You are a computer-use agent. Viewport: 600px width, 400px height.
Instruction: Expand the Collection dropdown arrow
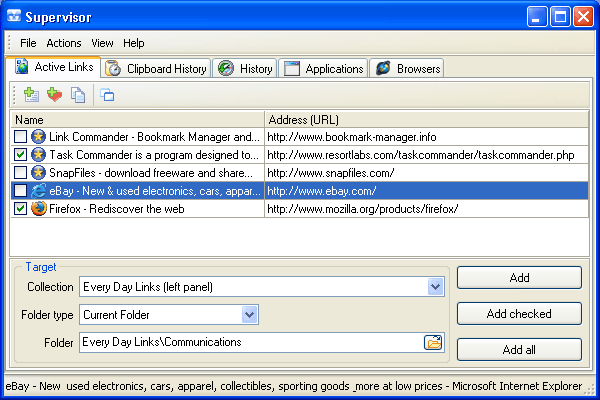435,287
